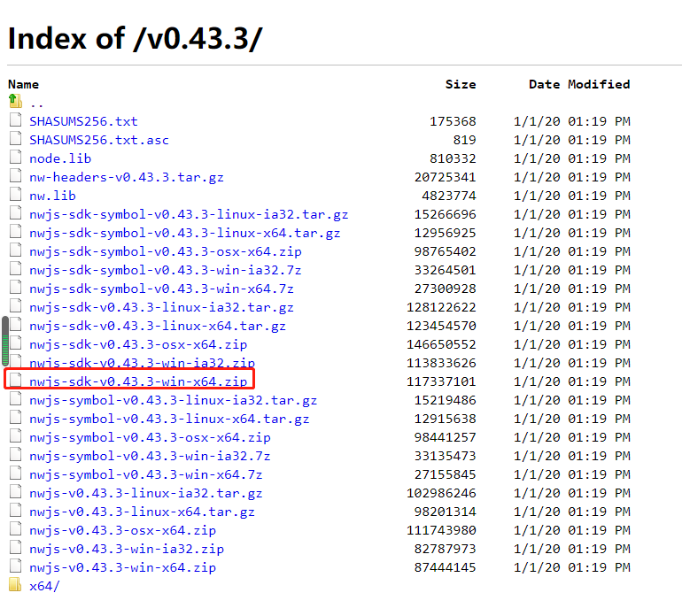Download nwjs-sdk-v0.43.3-win-x64.zip
Screen dimensions: 682x616
point(138,381)
